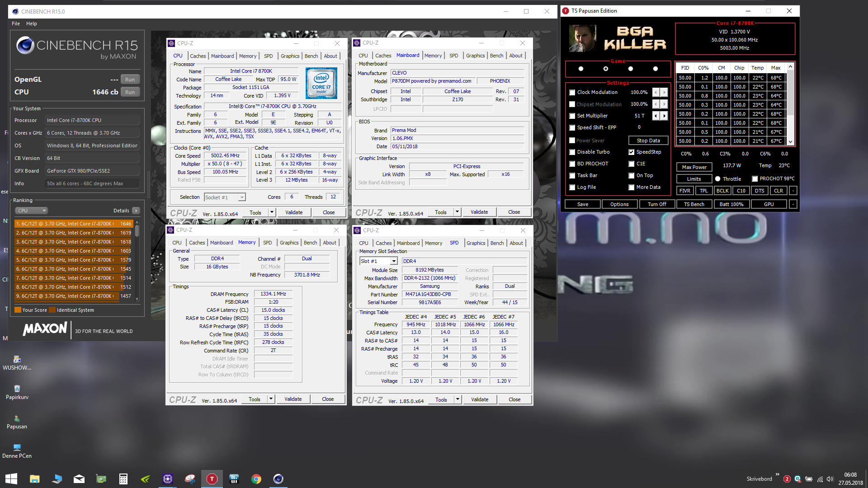The image size is (868, 488).
Task: Open Google Chrome from taskbar
Action: [x=256, y=479]
